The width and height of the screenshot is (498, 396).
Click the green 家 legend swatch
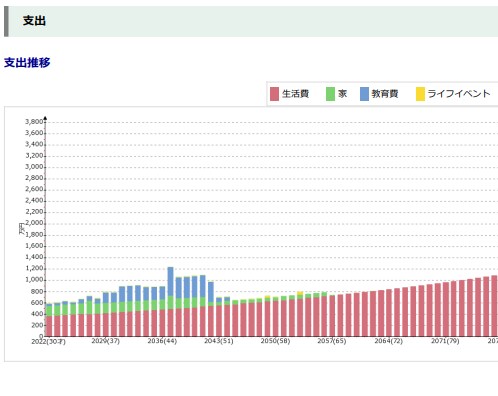click(330, 94)
